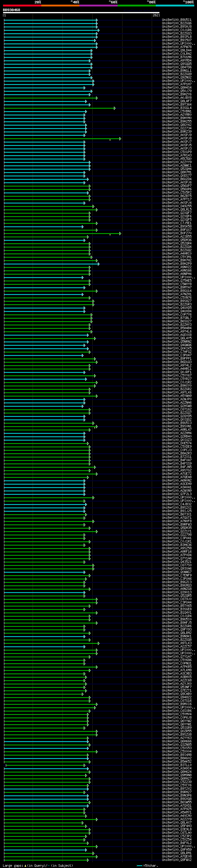The image size is (197, 868).
Task: Click the orange ~40% legend color bar
Action: click(60, 6)
